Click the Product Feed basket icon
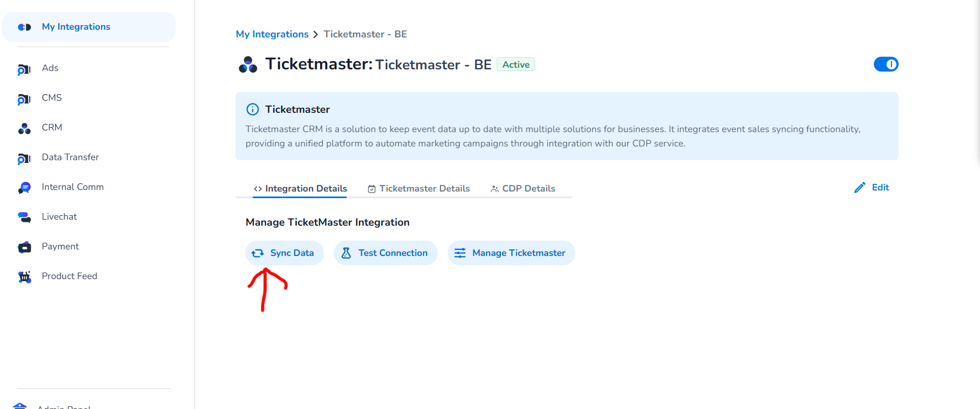Viewport: 980px width, 409px height. [24, 277]
